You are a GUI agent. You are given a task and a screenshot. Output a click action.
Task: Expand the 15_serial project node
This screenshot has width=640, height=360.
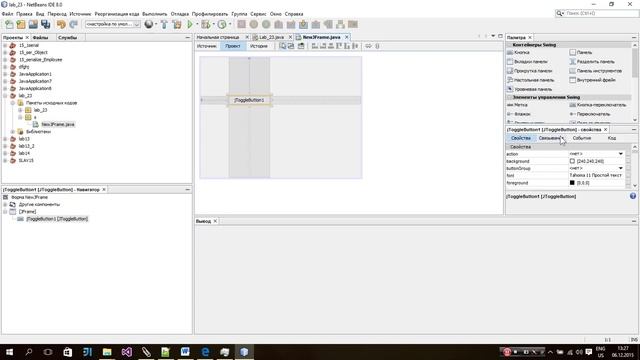[5, 45]
